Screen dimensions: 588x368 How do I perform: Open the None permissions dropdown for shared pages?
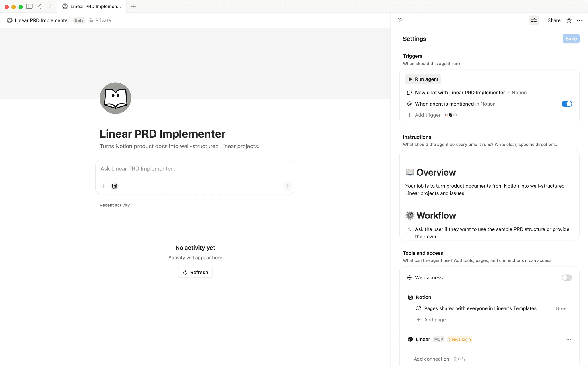click(564, 308)
